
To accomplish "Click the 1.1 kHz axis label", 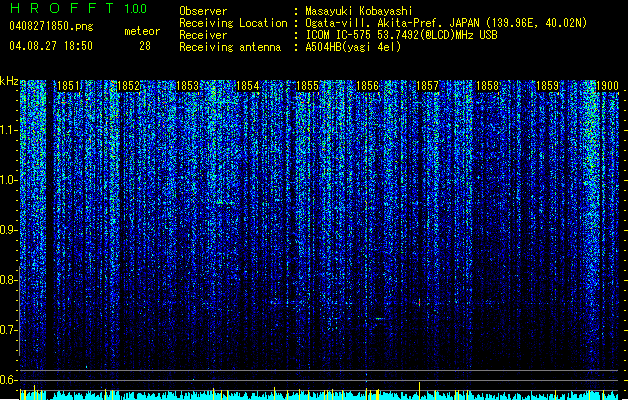I will click(9, 130).
